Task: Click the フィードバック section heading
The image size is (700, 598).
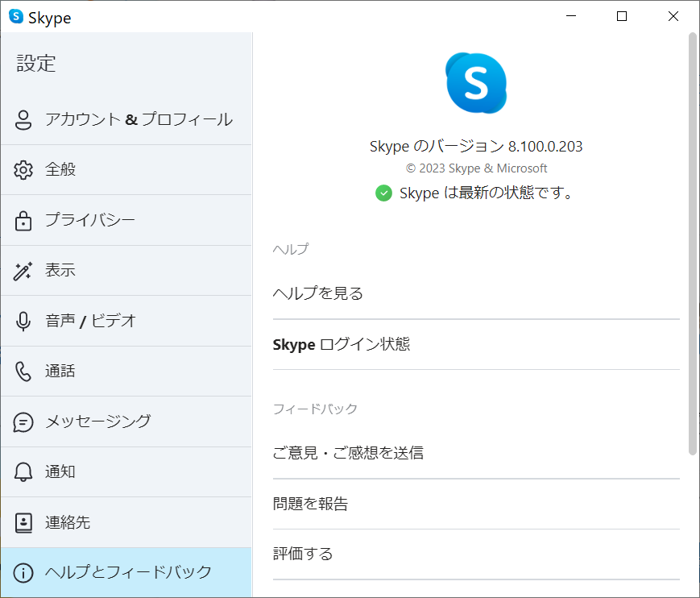Action: coord(315,409)
